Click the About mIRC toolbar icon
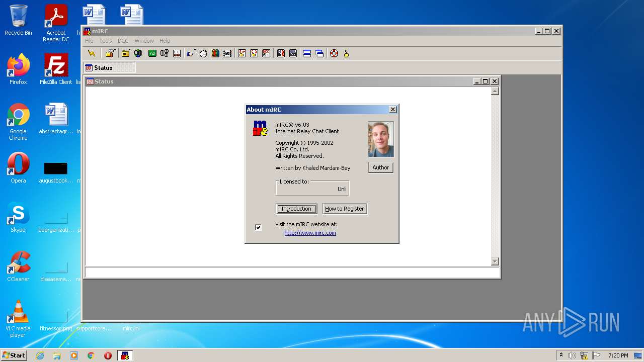The height and width of the screenshot is (362, 644). coord(346,53)
